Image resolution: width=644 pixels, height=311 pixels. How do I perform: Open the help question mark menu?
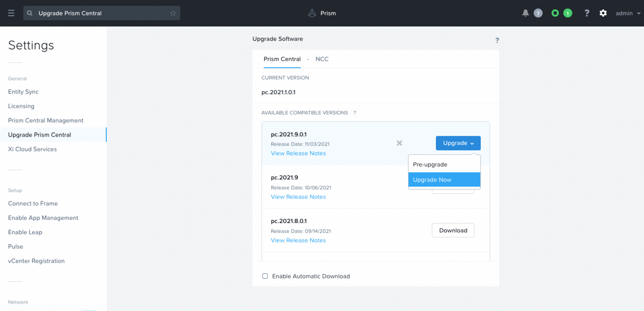pos(586,13)
